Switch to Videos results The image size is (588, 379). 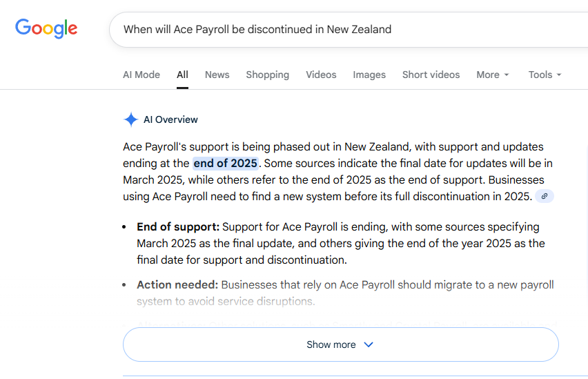(x=321, y=75)
